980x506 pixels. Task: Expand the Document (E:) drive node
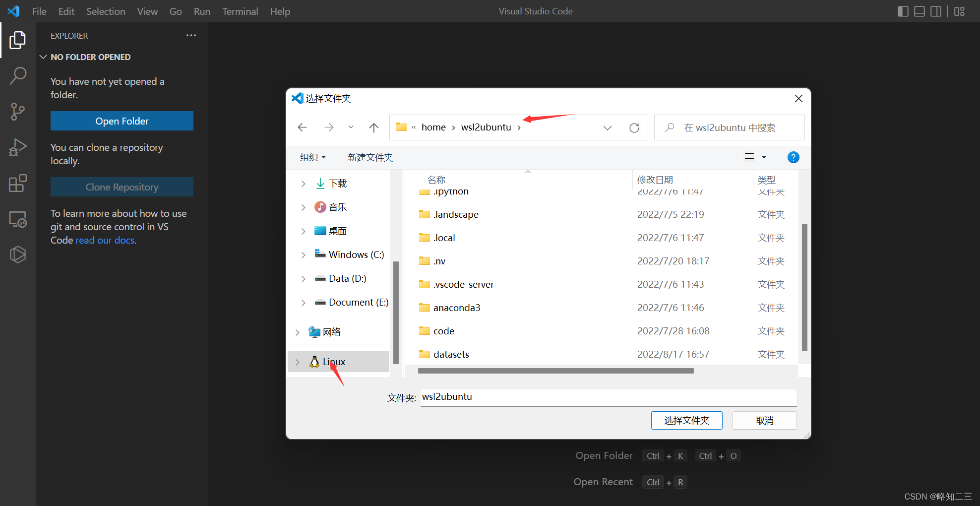303,303
